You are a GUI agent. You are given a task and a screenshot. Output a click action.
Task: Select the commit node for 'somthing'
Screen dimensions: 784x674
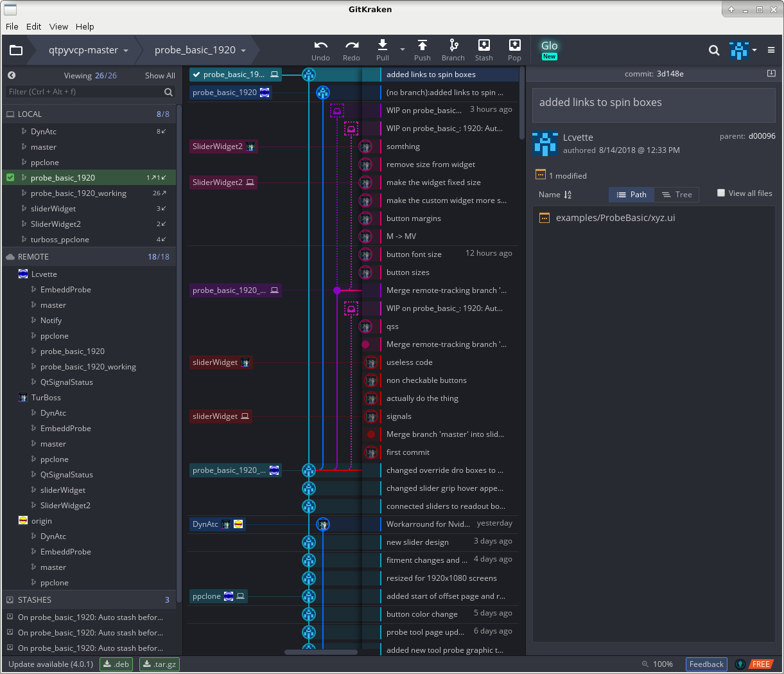[365, 146]
